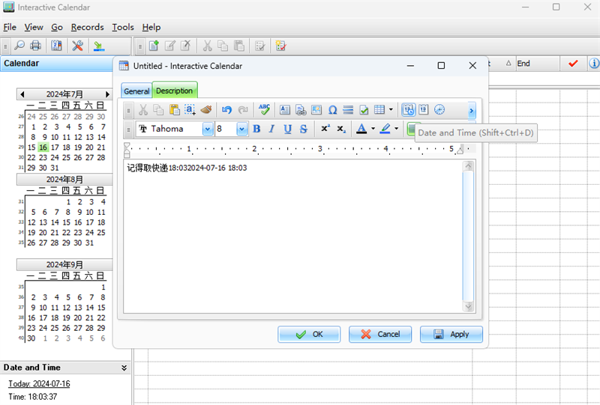Click the print icon in main toolbar
The height and width of the screenshot is (405, 600).
(36, 46)
